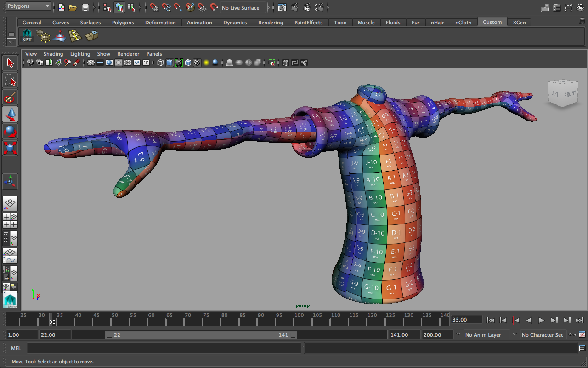Image resolution: width=588 pixels, height=368 pixels.
Task: Toggle Snap to Curves magnet
Action: [x=166, y=8]
